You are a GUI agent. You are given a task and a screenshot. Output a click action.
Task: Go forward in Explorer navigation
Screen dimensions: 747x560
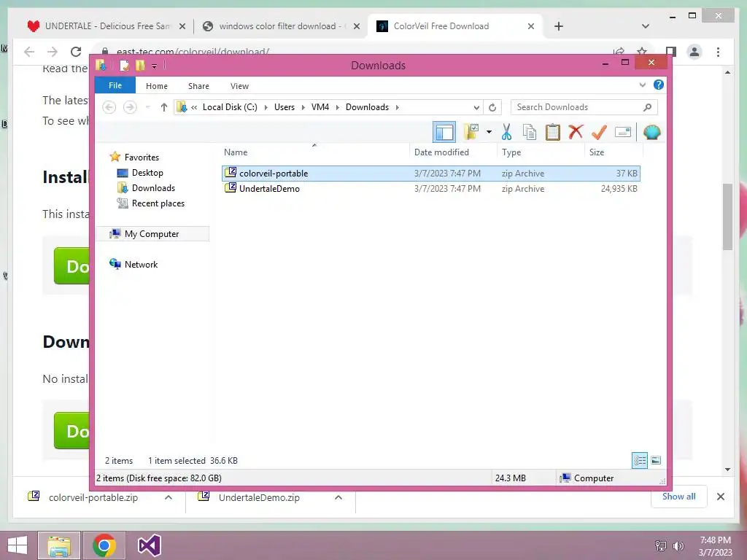coord(130,107)
